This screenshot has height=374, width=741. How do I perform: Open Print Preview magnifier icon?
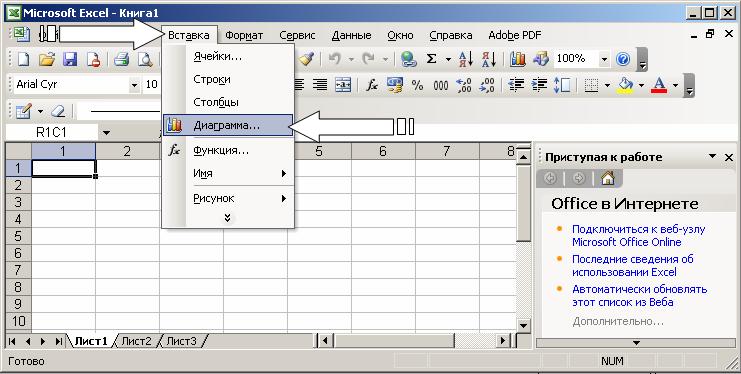[x=145, y=59]
